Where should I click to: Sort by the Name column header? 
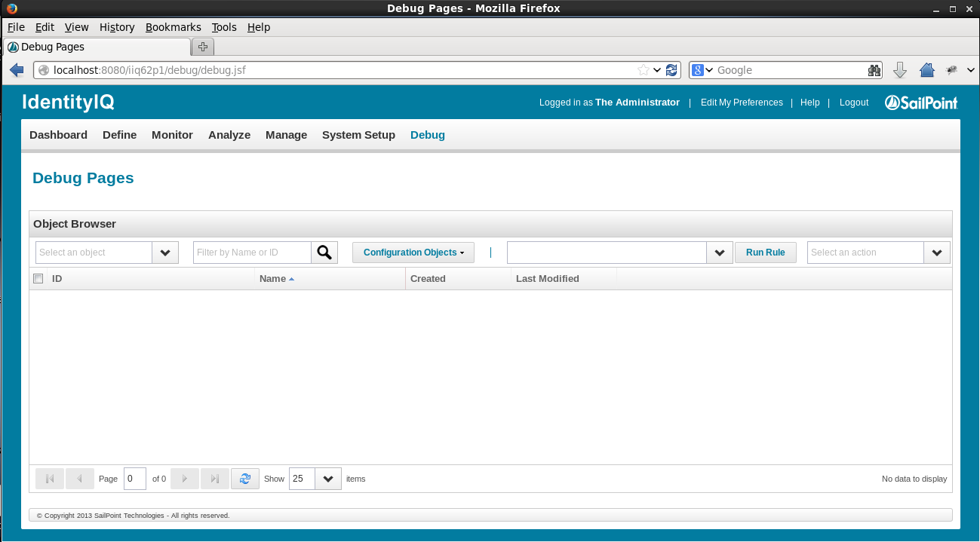click(x=272, y=279)
